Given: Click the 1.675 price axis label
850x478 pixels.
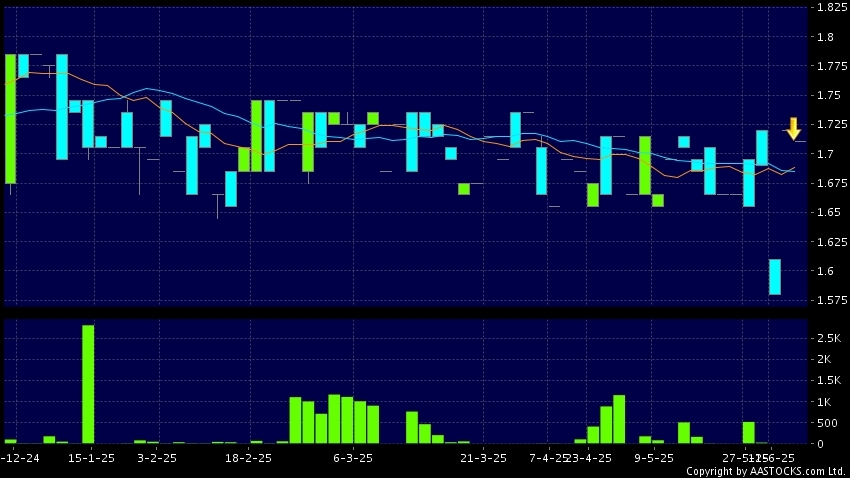Looking at the screenshot, I should [x=832, y=183].
